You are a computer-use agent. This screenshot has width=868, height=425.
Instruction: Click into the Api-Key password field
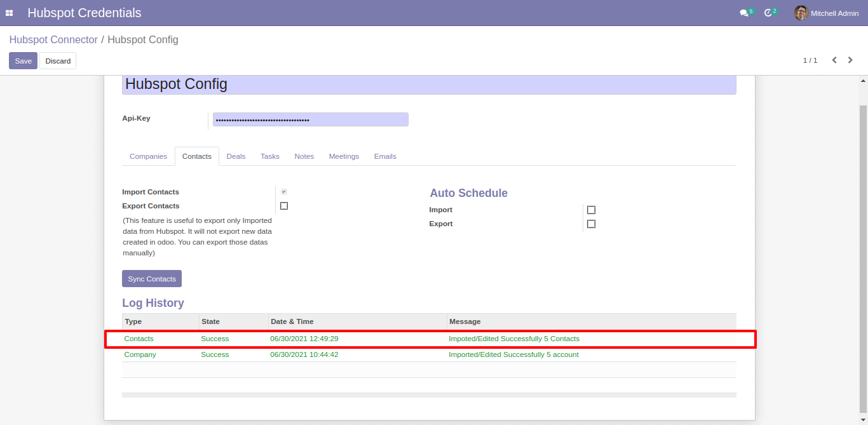click(311, 119)
